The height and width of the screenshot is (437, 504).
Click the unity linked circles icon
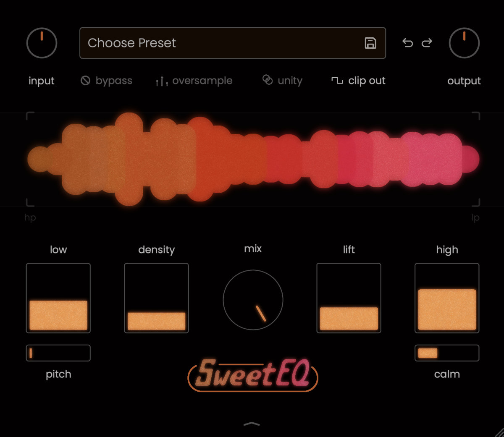coord(268,80)
